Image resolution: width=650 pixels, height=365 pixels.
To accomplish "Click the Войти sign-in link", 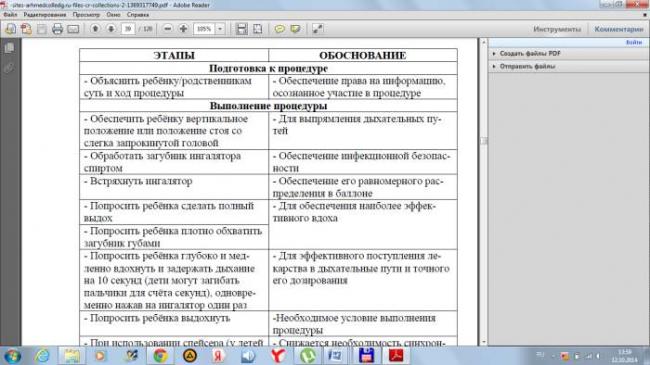I will [634, 42].
